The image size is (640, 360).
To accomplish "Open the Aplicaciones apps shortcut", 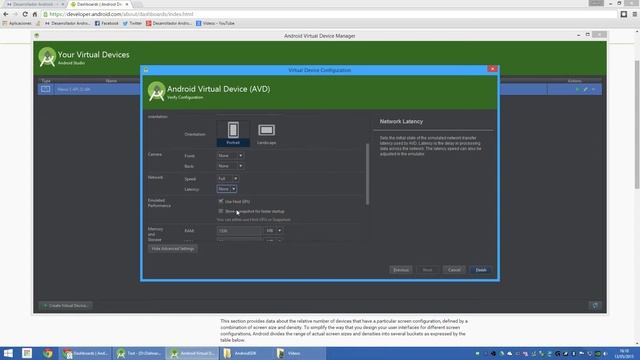I will click(17, 23).
